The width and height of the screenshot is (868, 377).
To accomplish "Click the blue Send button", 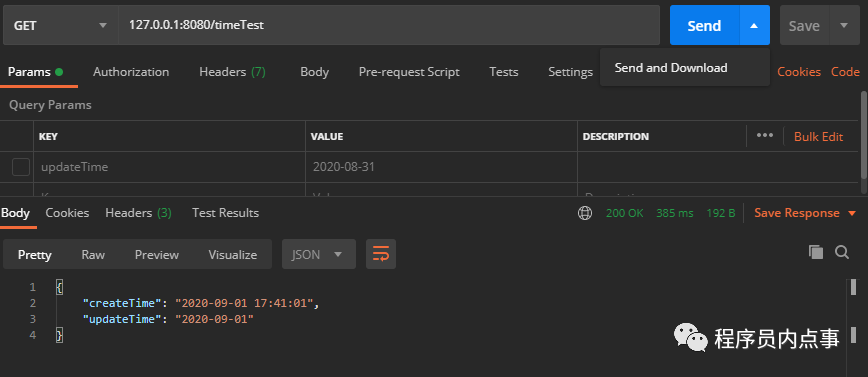I will click(x=704, y=25).
